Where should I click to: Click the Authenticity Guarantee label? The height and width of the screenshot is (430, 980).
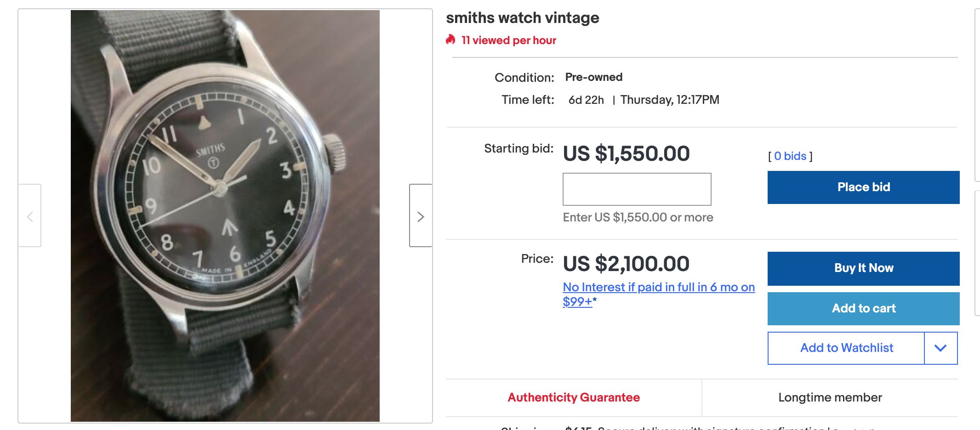pyautogui.click(x=574, y=397)
